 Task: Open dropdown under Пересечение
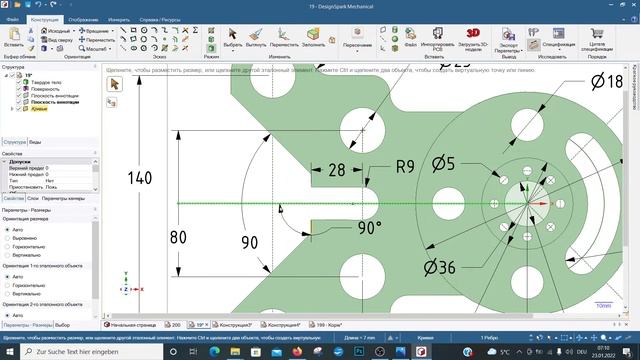[x=357, y=51]
